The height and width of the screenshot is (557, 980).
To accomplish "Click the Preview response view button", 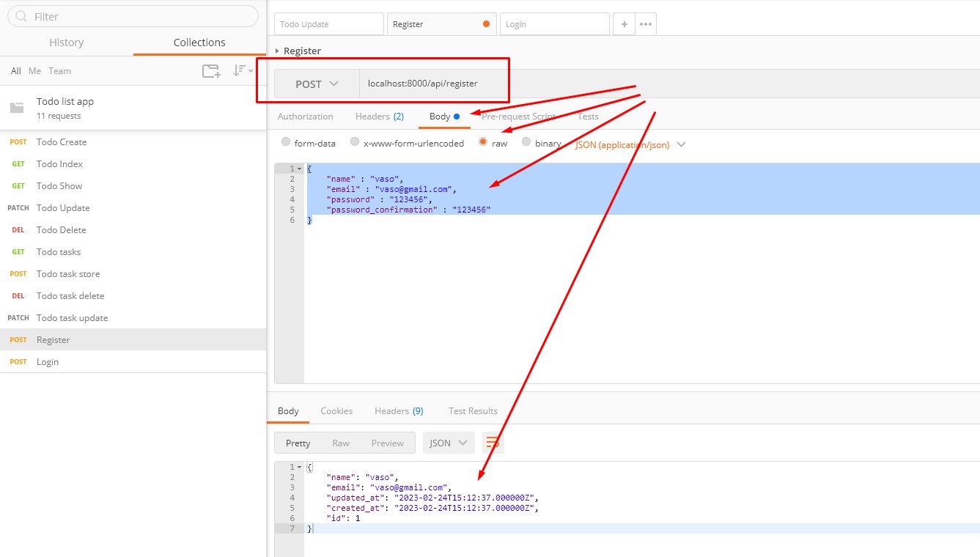I will [387, 443].
